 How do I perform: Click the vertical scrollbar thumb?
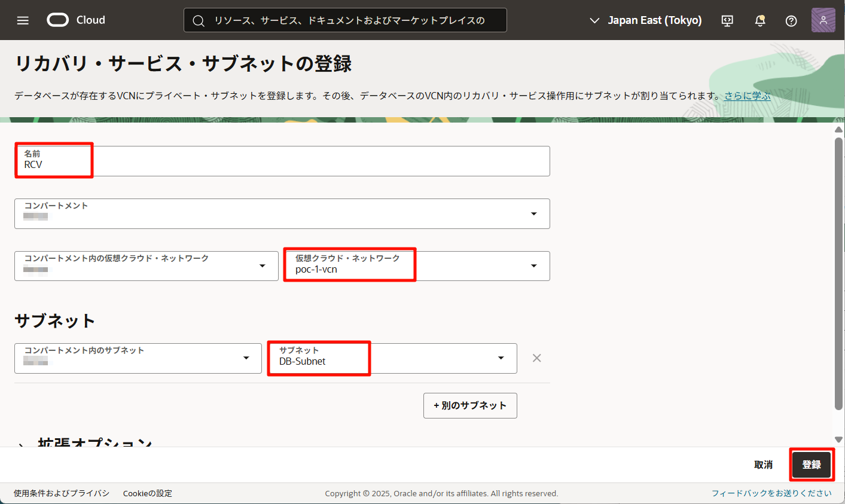click(838, 274)
